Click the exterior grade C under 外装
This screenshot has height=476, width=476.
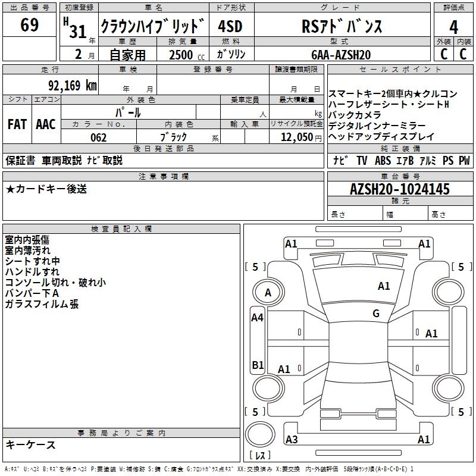(x=444, y=54)
